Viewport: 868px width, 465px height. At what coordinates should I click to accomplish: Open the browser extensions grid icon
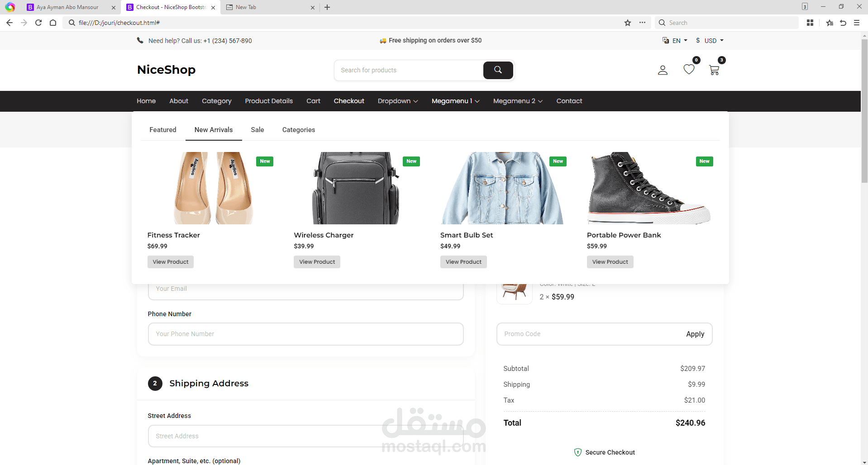click(x=810, y=23)
